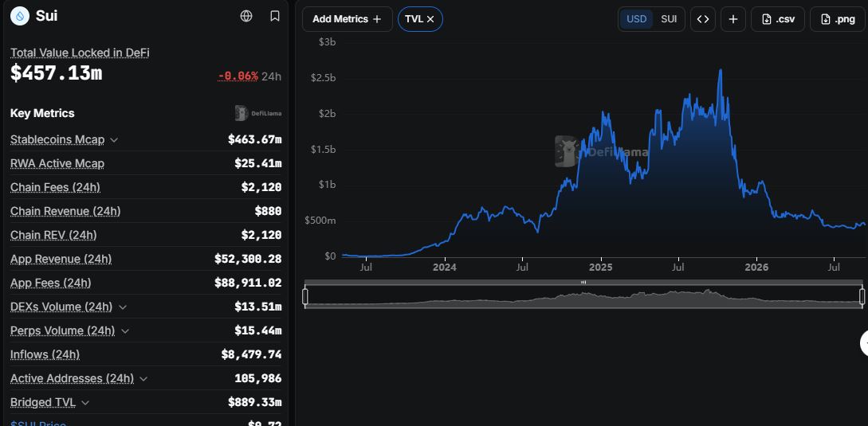Click the Sui water drop logo
868x426 pixels.
click(20, 16)
